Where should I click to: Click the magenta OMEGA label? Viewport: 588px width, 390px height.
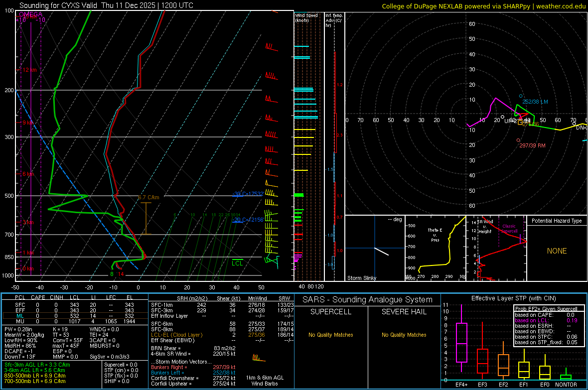[30, 14]
